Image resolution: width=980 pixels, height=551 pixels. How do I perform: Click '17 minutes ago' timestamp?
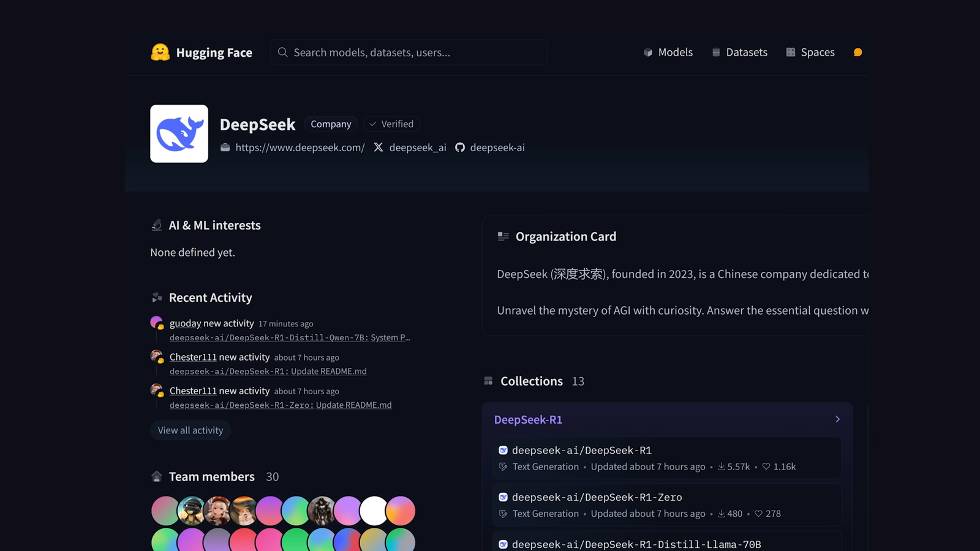click(285, 324)
